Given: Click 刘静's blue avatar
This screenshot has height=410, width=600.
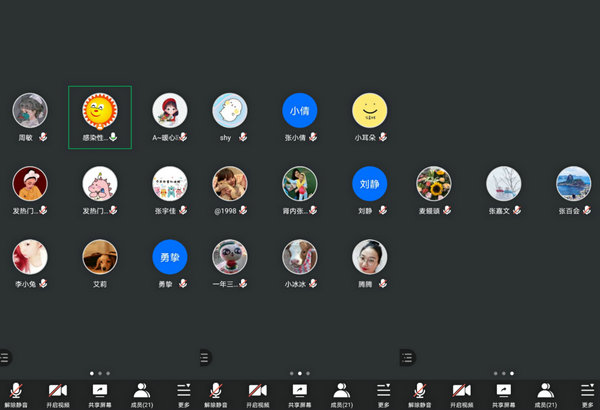Looking at the screenshot, I should click(x=370, y=184).
